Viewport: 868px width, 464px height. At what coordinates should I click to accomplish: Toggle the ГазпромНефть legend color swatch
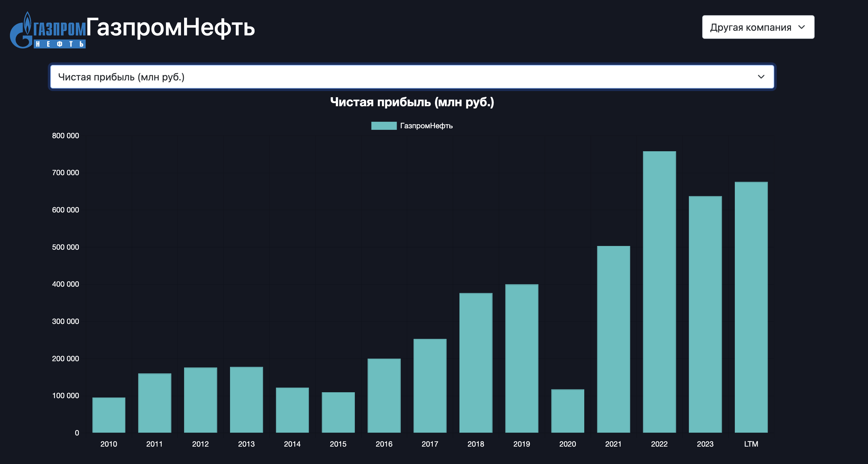click(384, 126)
